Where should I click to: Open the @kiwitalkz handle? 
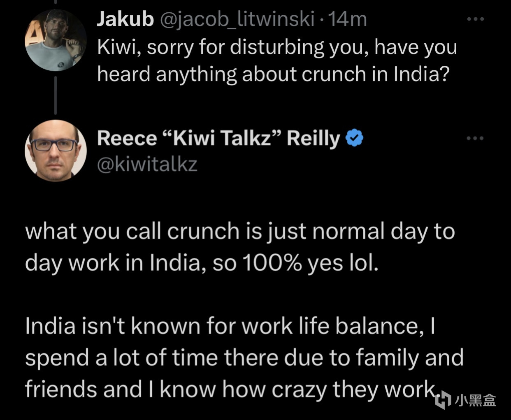147,165
